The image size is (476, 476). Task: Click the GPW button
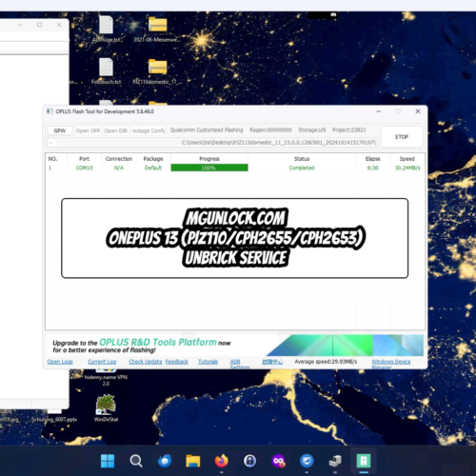[x=60, y=130]
